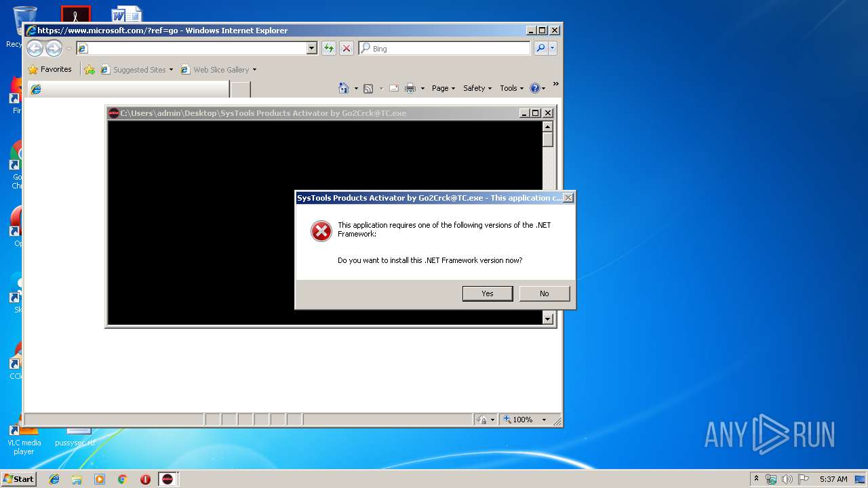Click the Print icon

410,88
